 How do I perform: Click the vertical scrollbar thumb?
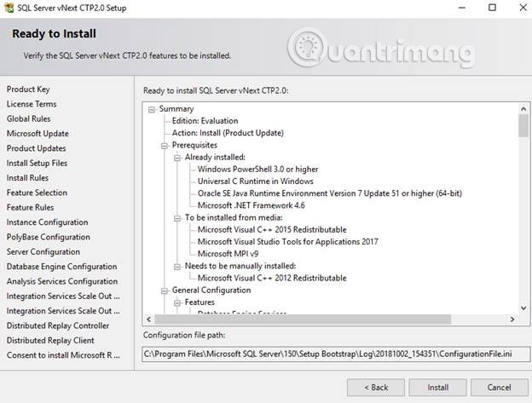[523, 126]
